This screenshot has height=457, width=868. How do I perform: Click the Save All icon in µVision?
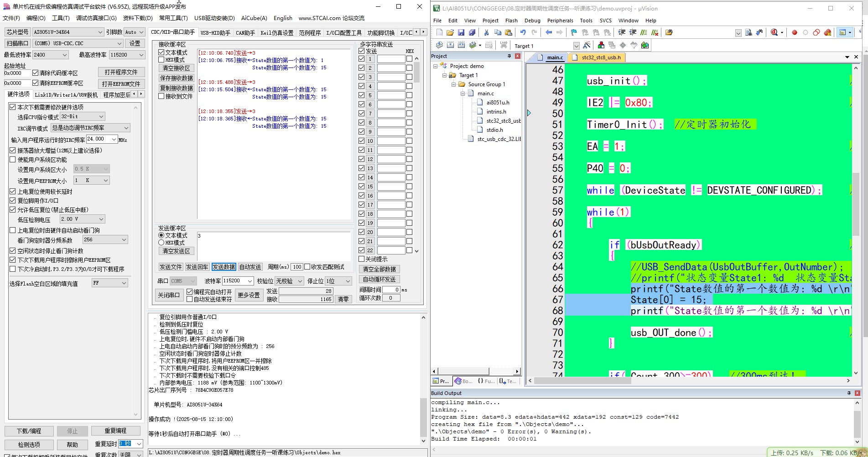pos(472,32)
